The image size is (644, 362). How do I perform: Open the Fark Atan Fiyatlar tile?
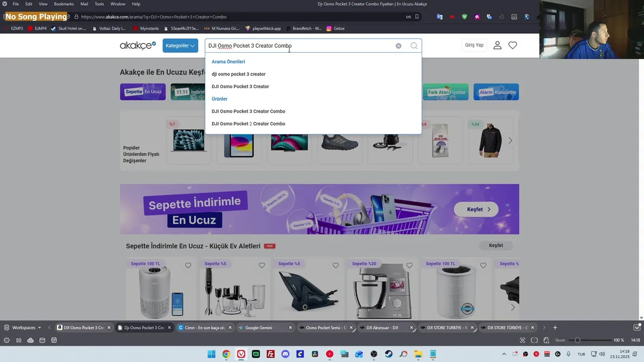446,92
